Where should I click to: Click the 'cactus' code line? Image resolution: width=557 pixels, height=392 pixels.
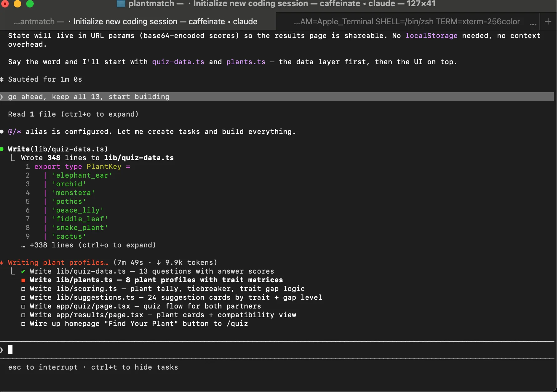69,237
